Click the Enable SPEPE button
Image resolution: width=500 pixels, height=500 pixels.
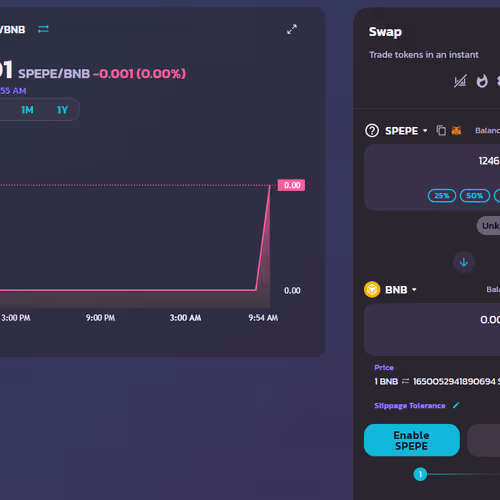[x=412, y=440]
